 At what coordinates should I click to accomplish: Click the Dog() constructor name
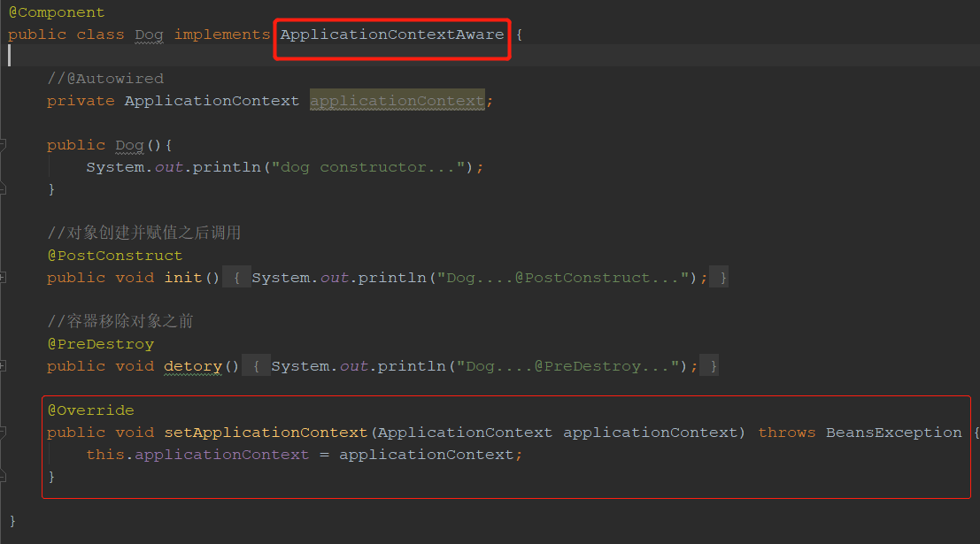(x=129, y=146)
